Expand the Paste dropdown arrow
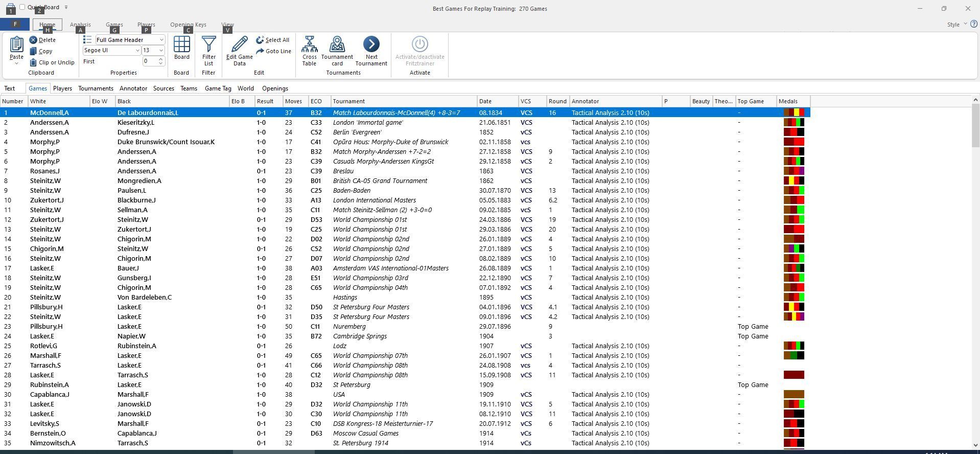Viewport: 980px width, 454px height. pos(16,63)
